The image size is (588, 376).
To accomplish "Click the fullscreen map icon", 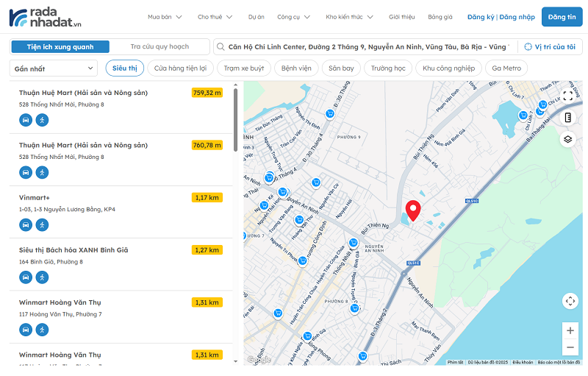I will (x=568, y=96).
